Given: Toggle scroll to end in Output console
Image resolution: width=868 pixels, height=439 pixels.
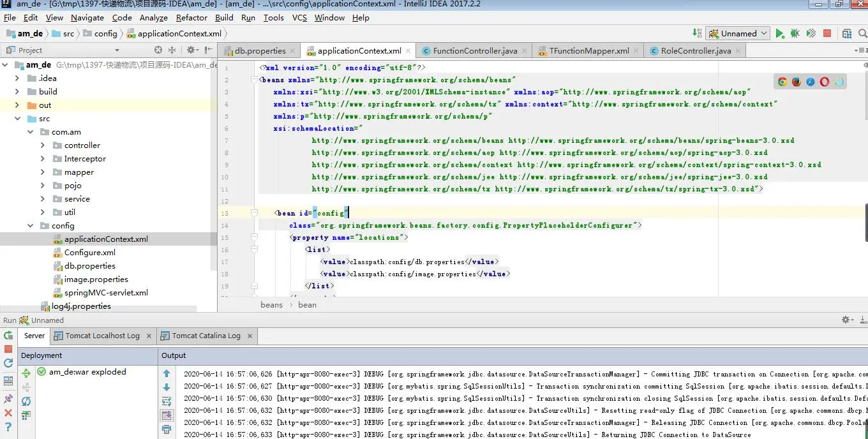Looking at the screenshot, I should 167,415.
